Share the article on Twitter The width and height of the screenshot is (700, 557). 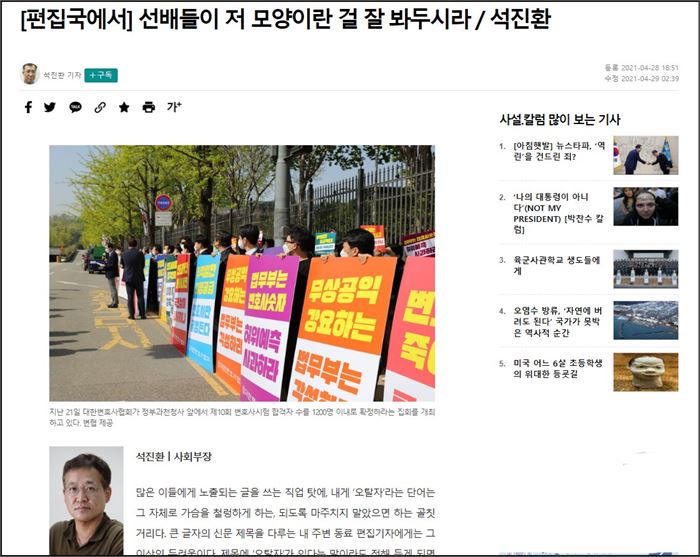point(50,107)
